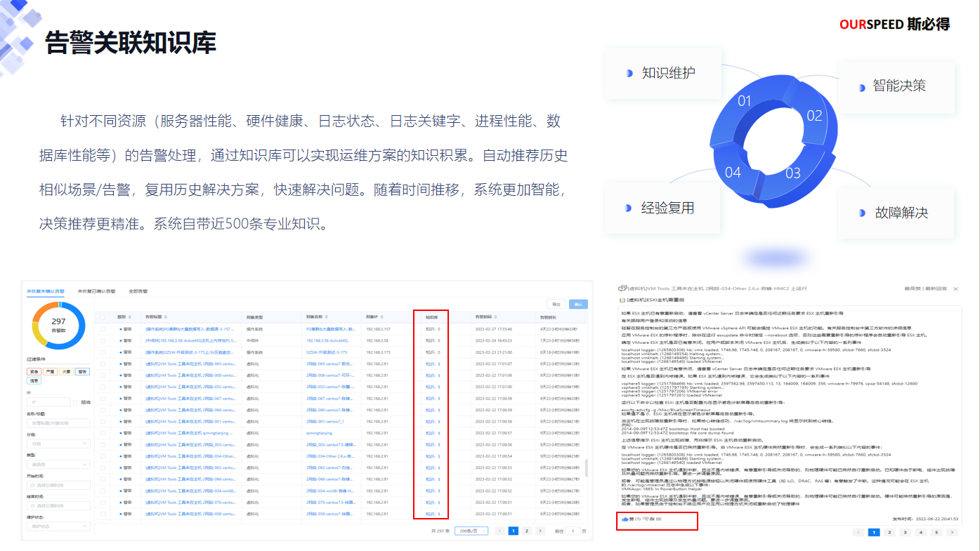This screenshot has height=551, width=980.
Task: Check the first alarm row checkbox
Action: 103,328
